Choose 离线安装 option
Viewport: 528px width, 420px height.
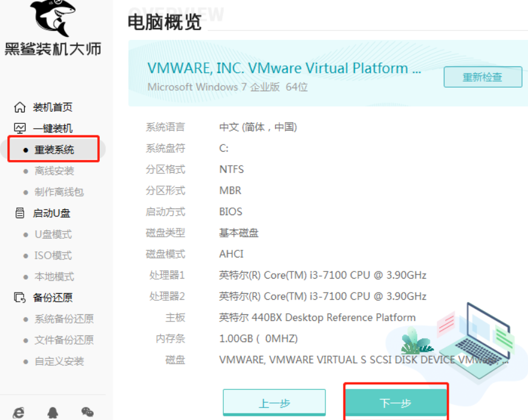tap(54, 171)
